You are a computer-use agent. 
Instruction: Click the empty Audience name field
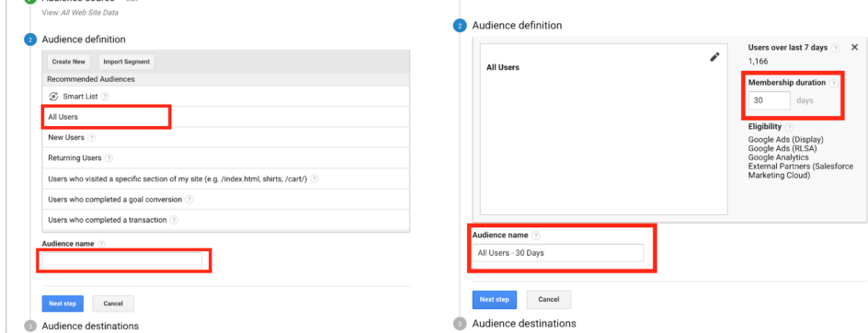click(x=121, y=260)
